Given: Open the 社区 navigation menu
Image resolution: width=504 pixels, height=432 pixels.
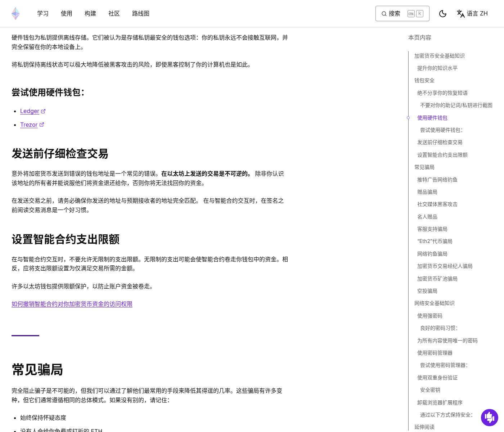Looking at the screenshot, I should pyautogui.click(x=114, y=14).
